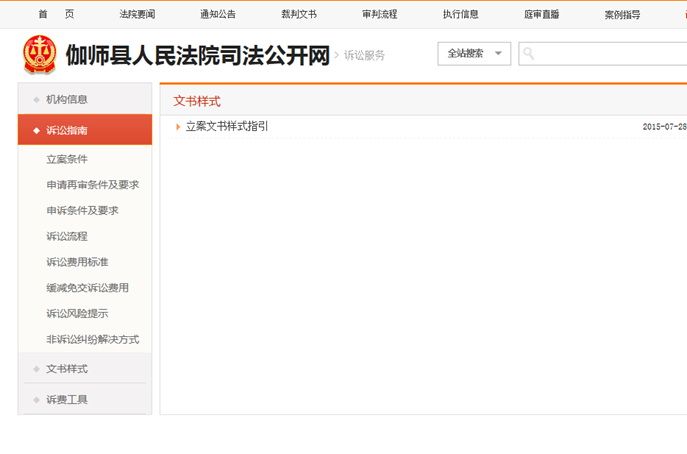Open 通知公告 navigation item

(218, 14)
